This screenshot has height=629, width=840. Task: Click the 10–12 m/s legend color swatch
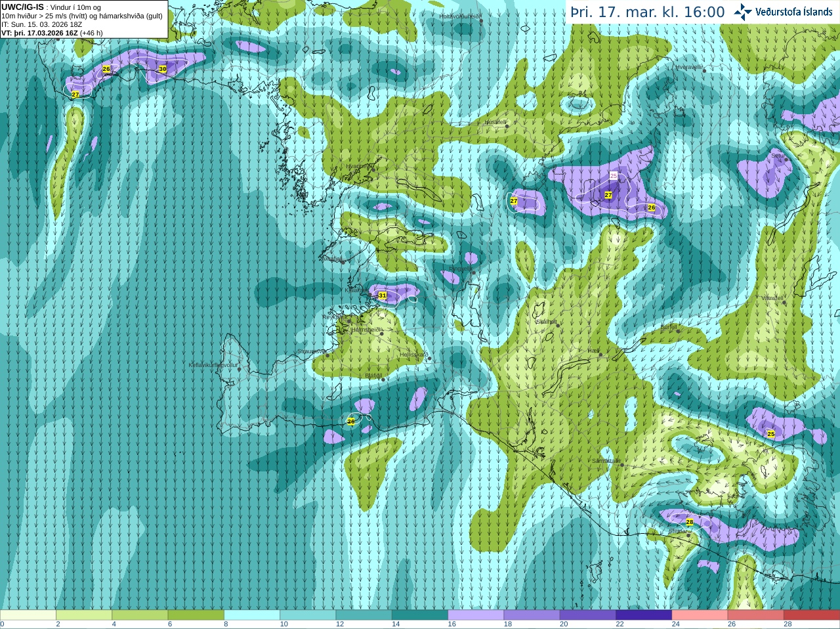(x=308, y=615)
